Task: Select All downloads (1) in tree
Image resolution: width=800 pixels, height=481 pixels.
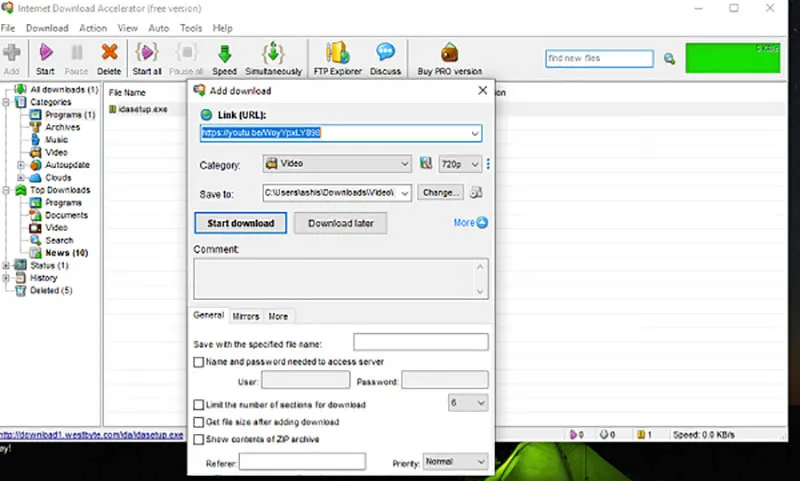Action: click(x=64, y=89)
